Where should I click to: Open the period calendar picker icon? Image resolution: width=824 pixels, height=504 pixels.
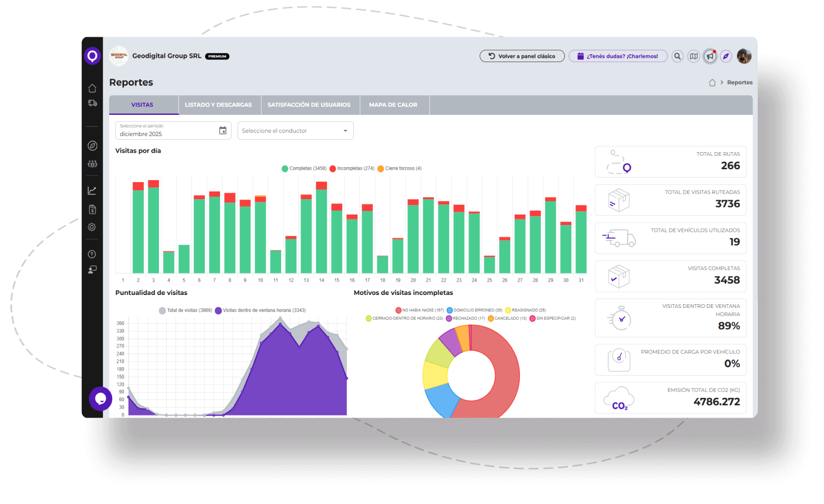223,131
